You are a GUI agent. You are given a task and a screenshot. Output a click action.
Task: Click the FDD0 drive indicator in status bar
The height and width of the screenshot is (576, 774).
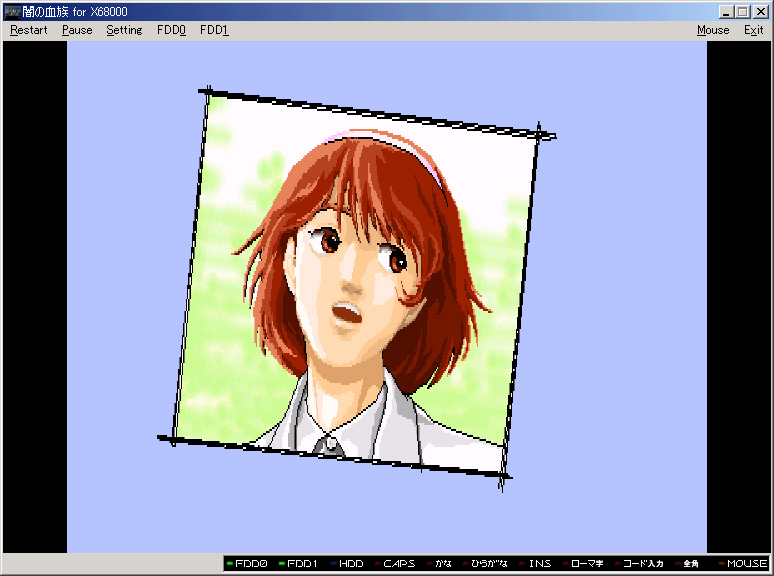coord(247,564)
